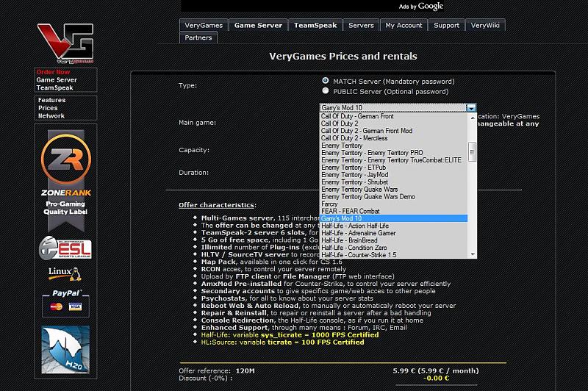Image resolution: width=588 pixels, height=391 pixels.
Task: Open the My Account tab
Action: (x=404, y=25)
